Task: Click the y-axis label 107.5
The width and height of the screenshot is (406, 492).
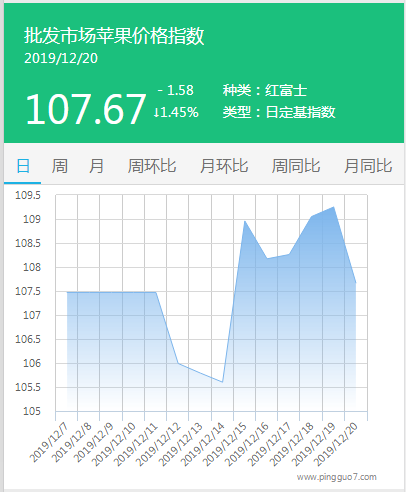Action: (x=28, y=291)
